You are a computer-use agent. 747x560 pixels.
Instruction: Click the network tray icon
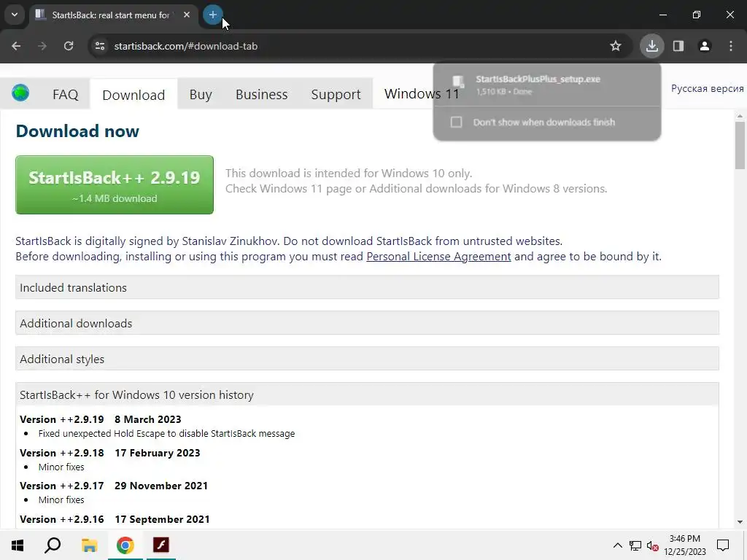[635, 545]
